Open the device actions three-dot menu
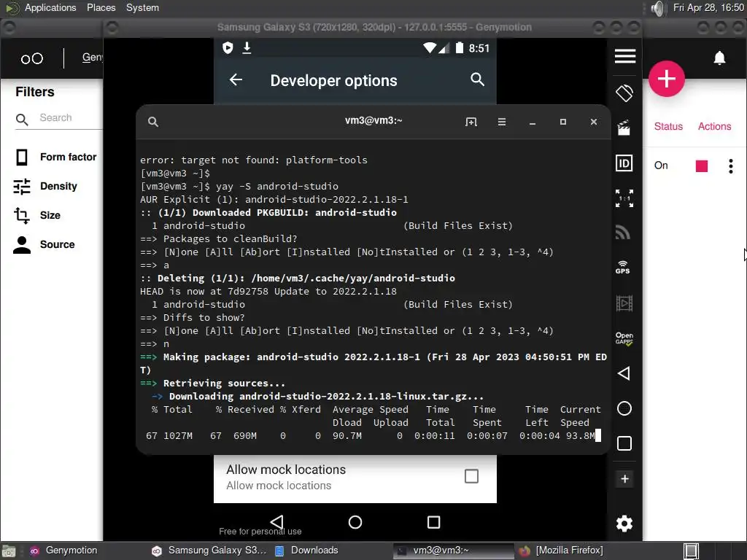 pos(730,166)
